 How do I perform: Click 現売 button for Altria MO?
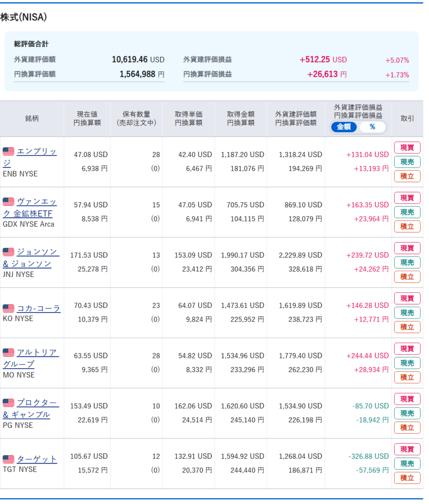407,363
